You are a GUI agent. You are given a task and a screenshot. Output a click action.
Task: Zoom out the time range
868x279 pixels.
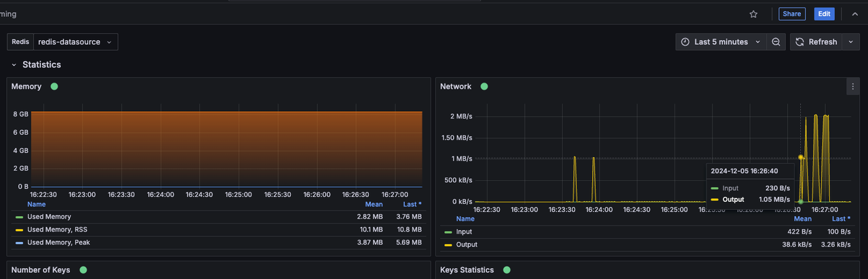tap(776, 42)
